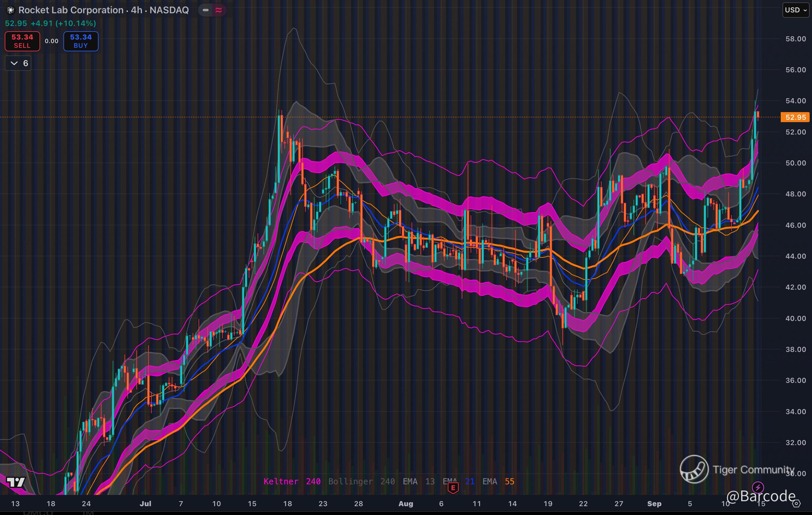Screen dimensions: 812x515
Task: Click the purple lightning bolt event icon
Action: coord(758,487)
